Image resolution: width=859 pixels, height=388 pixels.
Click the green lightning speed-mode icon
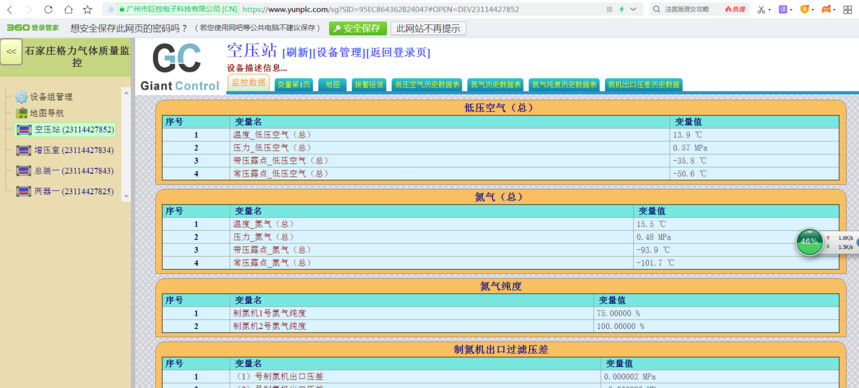click(x=621, y=9)
